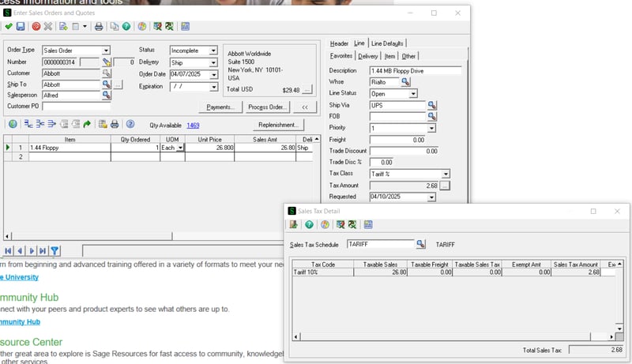The image size is (632, 364).
Task: Expand the Order Type dropdown
Action: [106, 51]
